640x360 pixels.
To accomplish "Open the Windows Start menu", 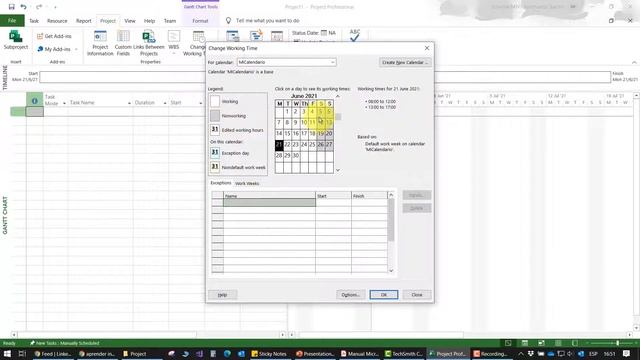I will pyautogui.click(x=7, y=353).
